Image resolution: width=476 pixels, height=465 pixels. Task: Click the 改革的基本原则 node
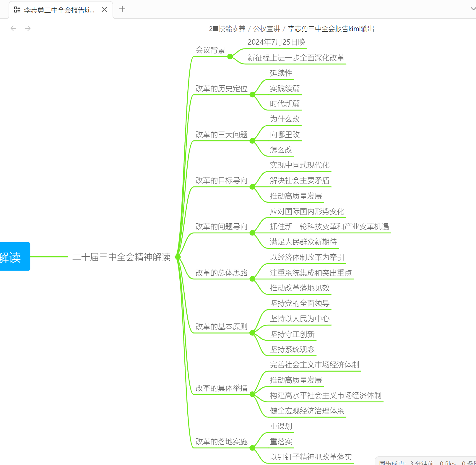(x=221, y=326)
